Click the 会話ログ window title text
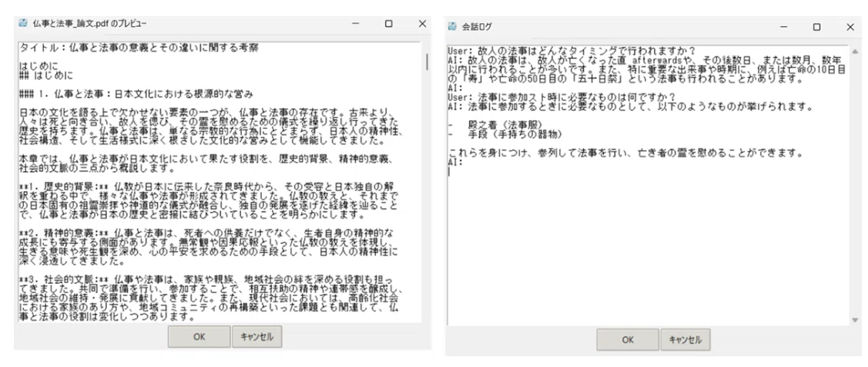Image resolution: width=868 pixels, height=367 pixels. 477,27
